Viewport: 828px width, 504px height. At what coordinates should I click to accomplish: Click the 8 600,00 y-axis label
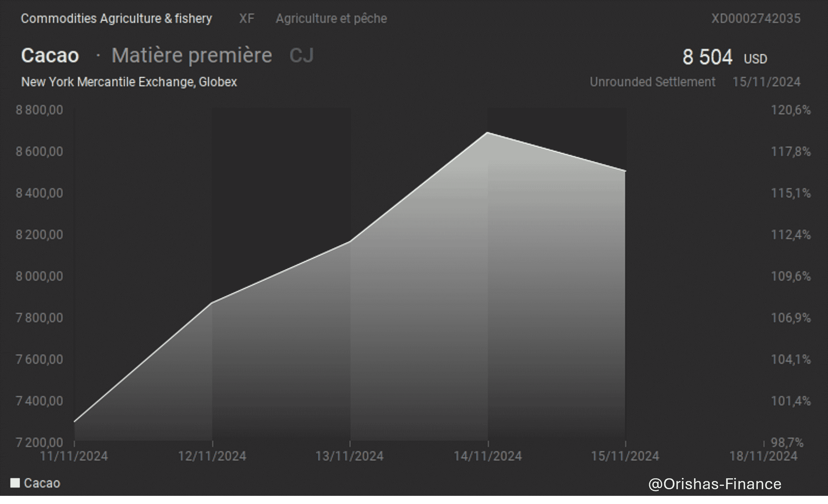pos(39,151)
